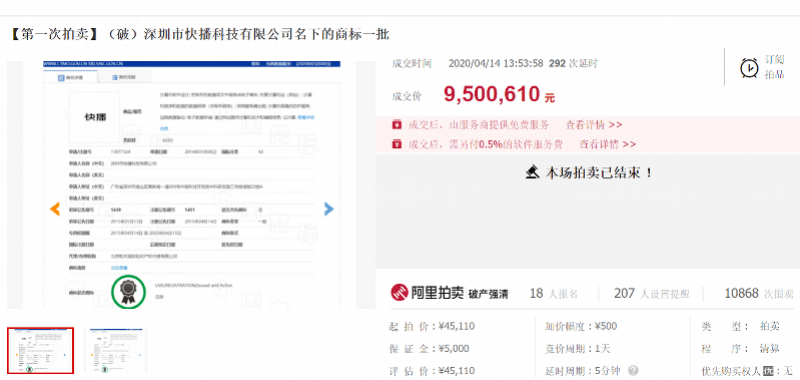Click the final price 9,500,610

coord(491,94)
